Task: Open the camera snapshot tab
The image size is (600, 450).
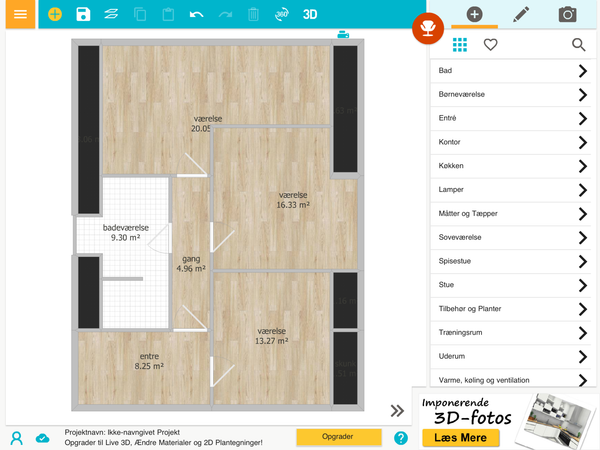Action: tap(567, 15)
